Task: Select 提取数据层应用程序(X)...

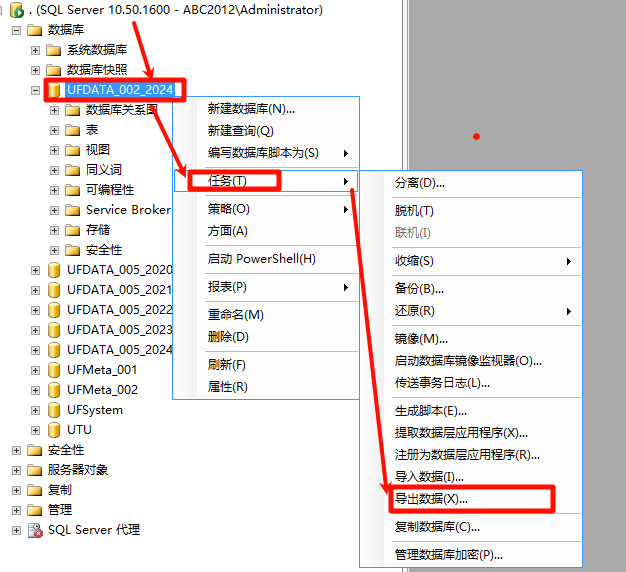Action: click(471, 433)
